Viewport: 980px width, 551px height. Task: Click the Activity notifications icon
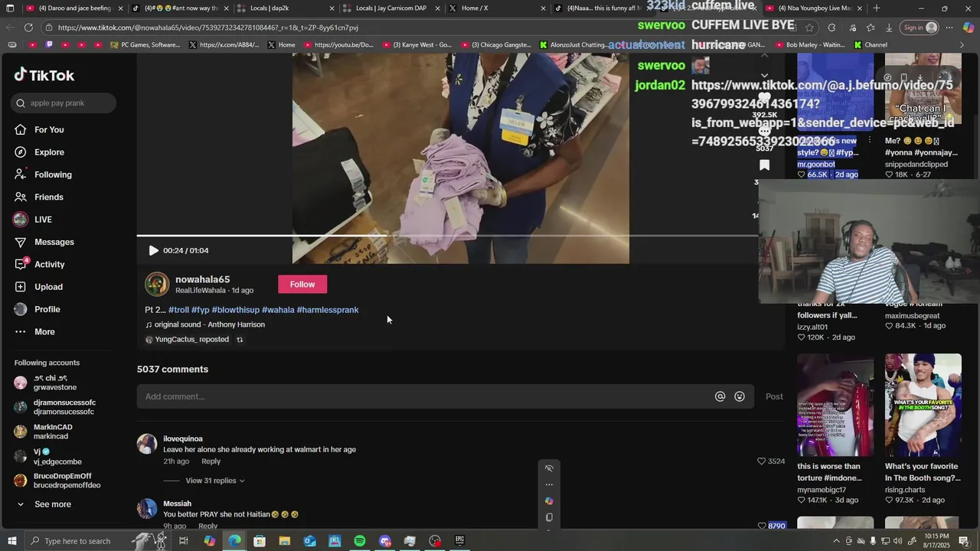tap(21, 264)
